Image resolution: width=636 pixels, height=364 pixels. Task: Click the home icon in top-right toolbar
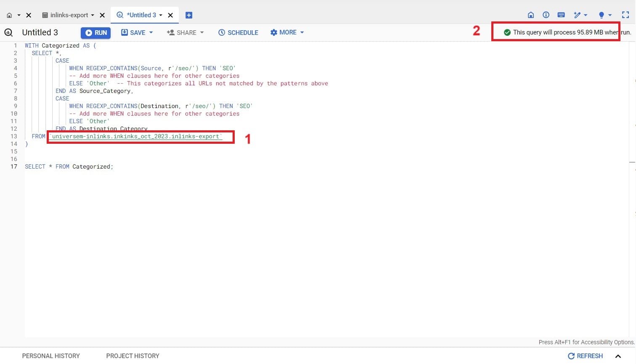tap(531, 15)
